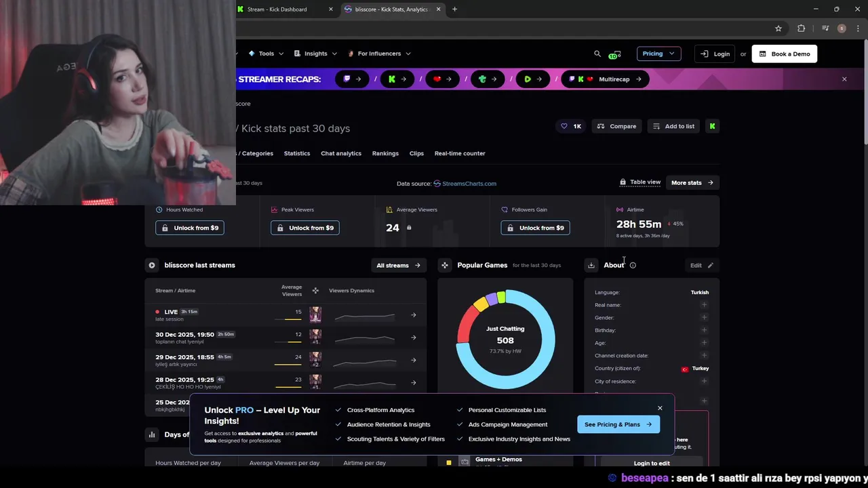This screenshot has height=488, width=868.
Task: Add Channel creation date with plus icon
Action: pyautogui.click(x=704, y=355)
